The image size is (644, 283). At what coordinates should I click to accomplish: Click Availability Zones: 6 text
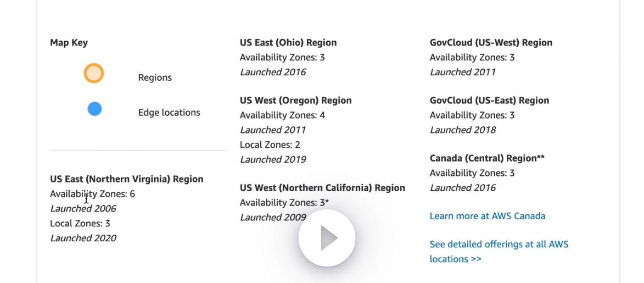(92, 194)
